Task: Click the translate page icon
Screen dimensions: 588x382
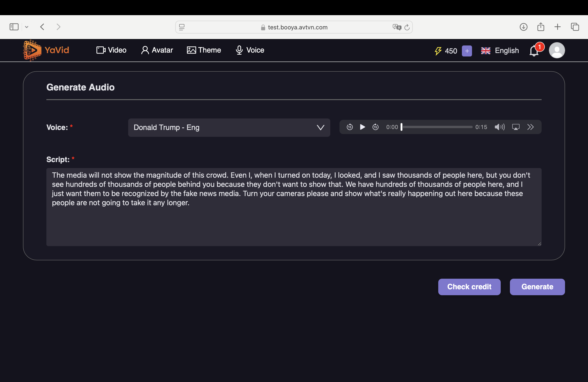Action: click(x=397, y=27)
